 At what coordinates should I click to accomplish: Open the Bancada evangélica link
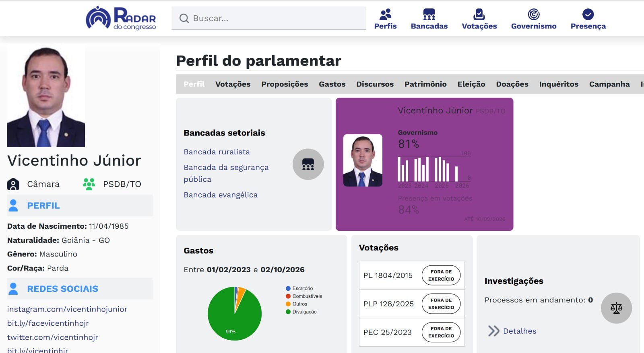point(221,195)
